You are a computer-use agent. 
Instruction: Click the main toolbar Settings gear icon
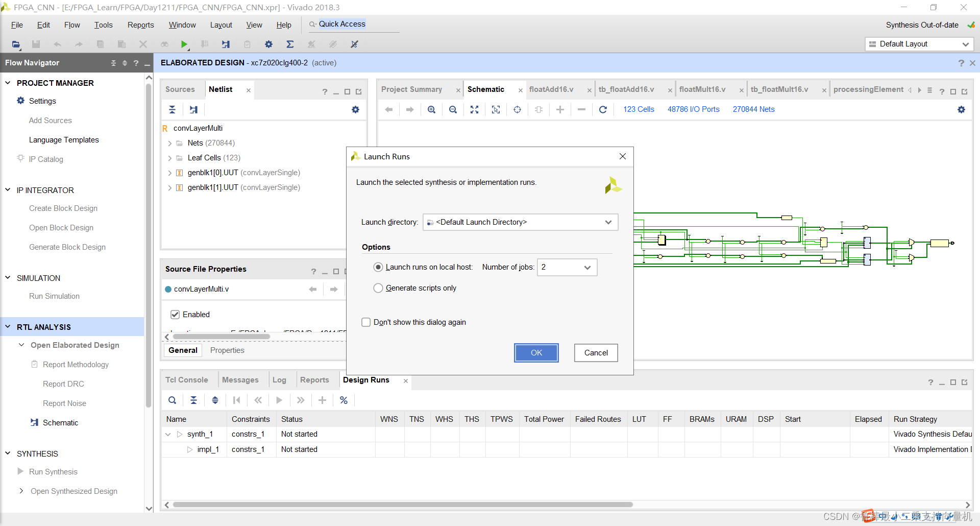[x=268, y=44]
